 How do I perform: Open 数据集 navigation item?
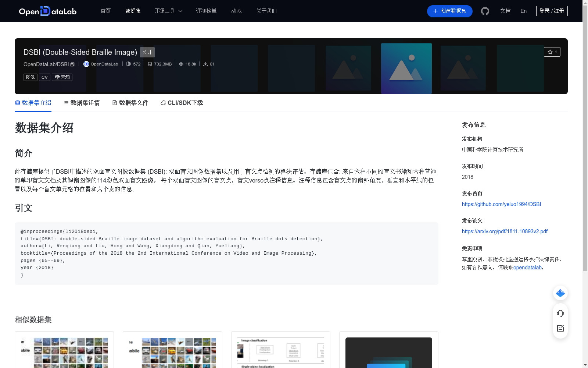133,11
